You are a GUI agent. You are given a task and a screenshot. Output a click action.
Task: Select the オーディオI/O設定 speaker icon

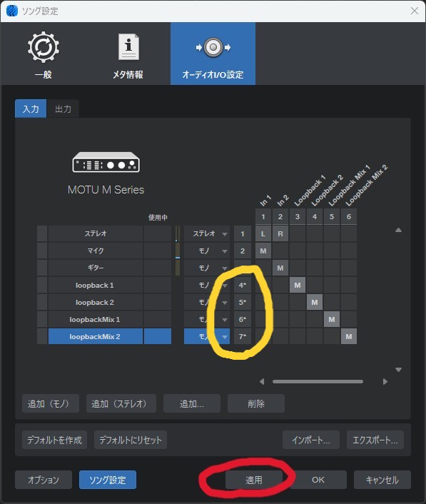pyautogui.click(x=213, y=48)
